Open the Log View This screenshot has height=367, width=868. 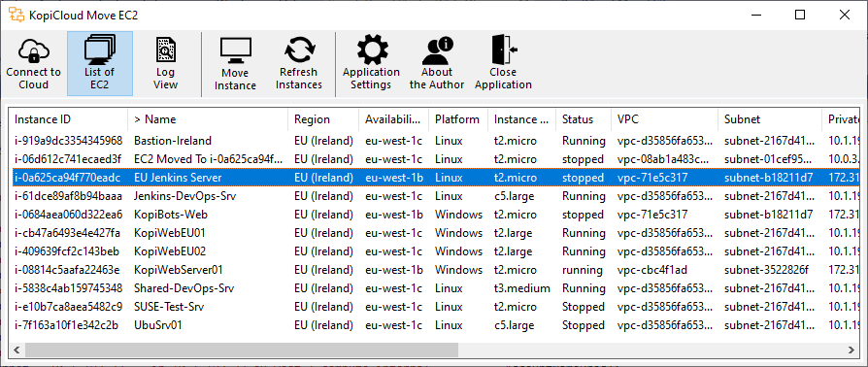tap(165, 64)
